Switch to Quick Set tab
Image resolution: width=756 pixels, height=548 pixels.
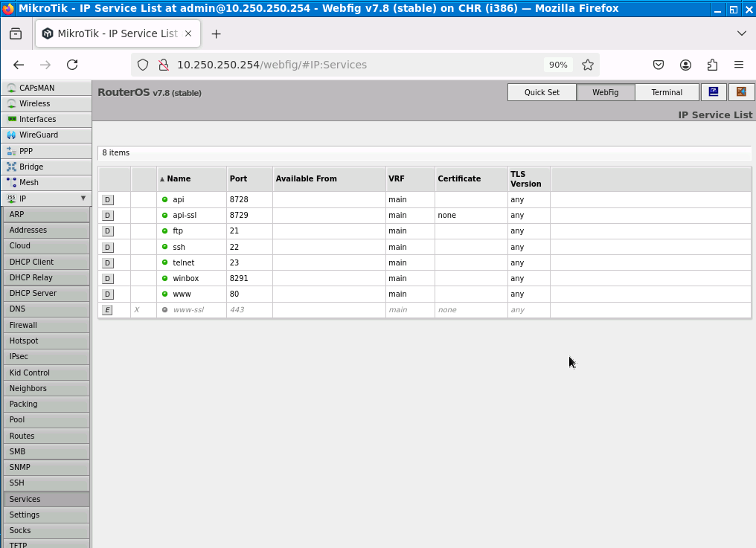click(542, 92)
